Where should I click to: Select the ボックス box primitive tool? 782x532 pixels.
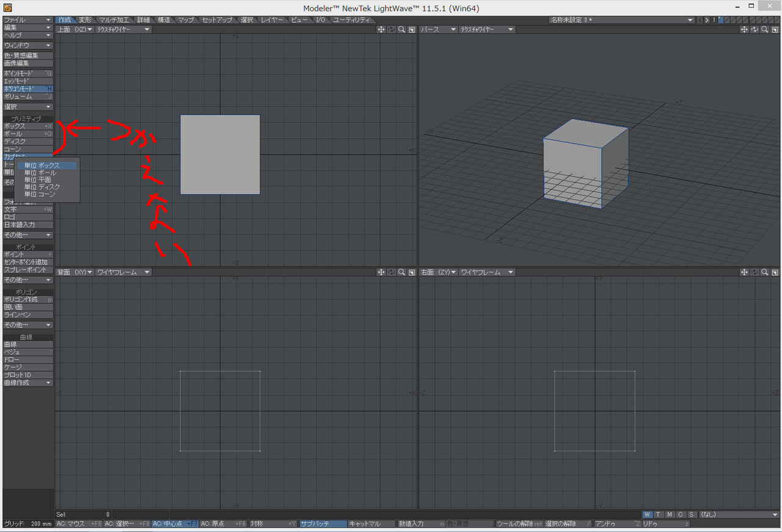[28, 126]
